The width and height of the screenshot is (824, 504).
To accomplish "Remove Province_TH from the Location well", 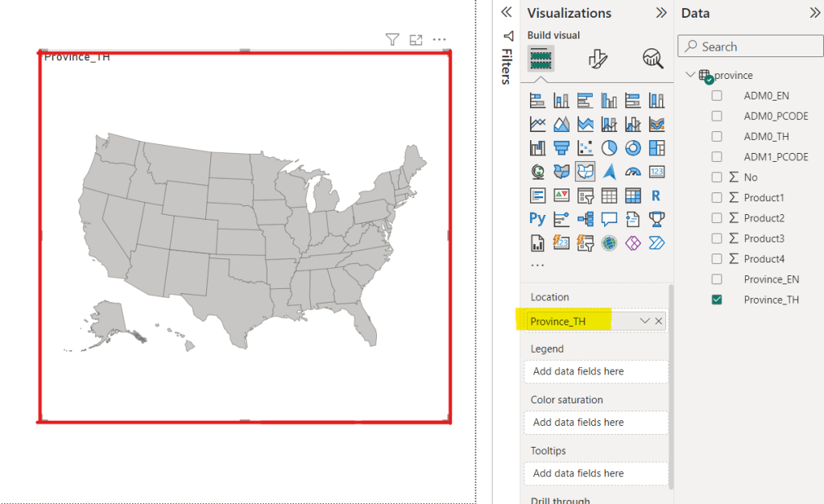I will pyautogui.click(x=659, y=321).
